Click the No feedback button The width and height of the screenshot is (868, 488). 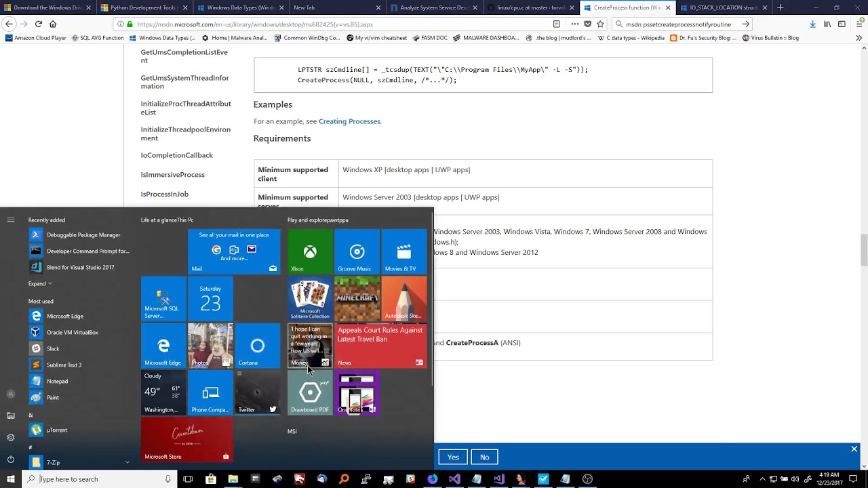(x=484, y=457)
